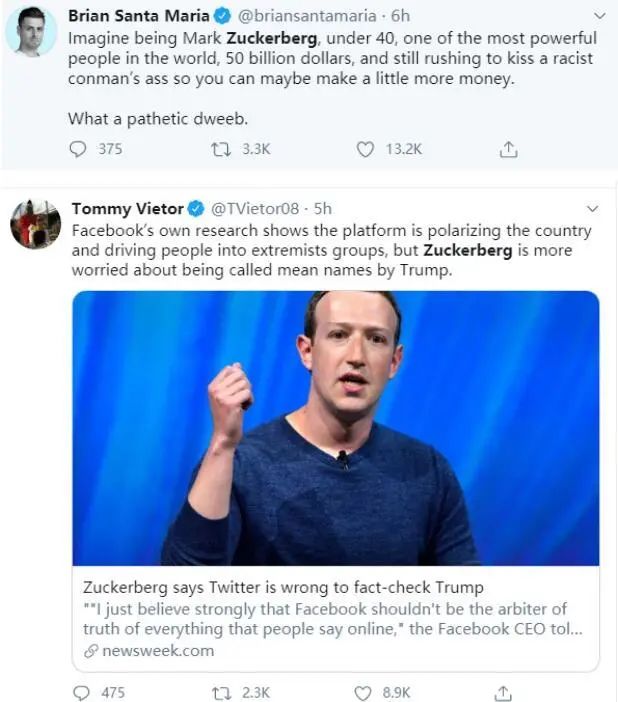Screen dimensions: 618x702
Task: Click the Brian Santa Maria display name
Action: pyautogui.click(x=138, y=16)
